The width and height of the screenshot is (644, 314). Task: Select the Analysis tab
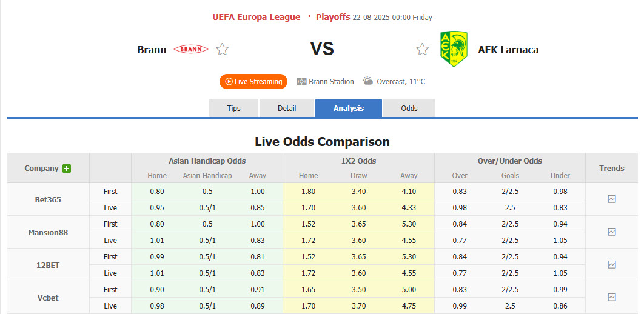[349, 108]
